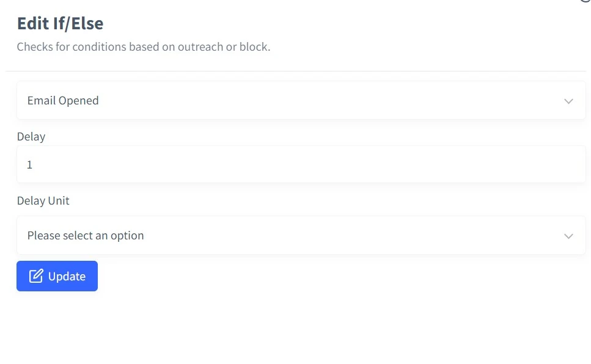Click the word 'Update' on the blue button

point(67,277)
